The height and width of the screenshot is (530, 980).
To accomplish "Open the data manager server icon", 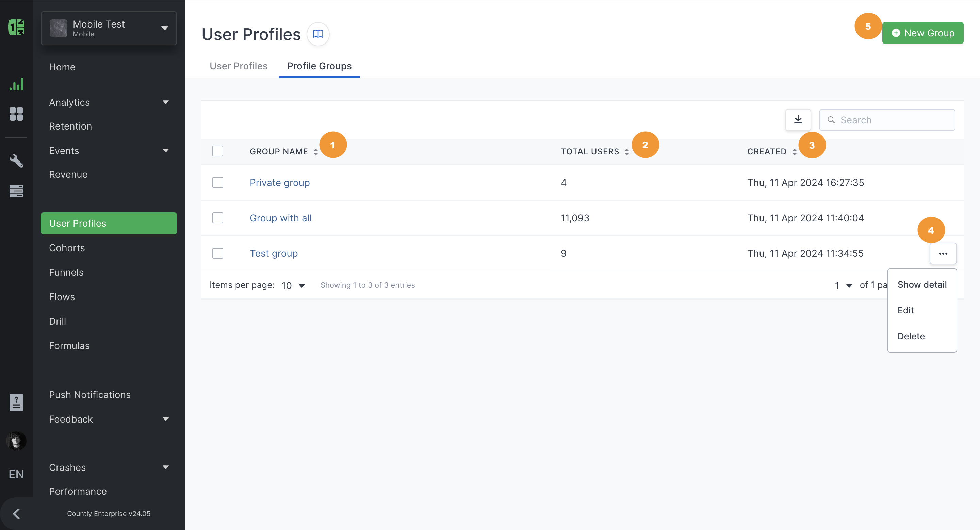I will (x=16, y=191).
